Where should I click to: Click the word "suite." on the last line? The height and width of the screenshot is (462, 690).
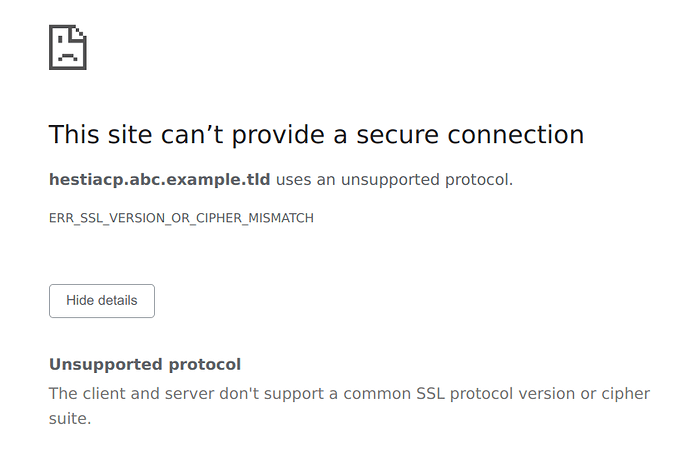tap(70, 418)
